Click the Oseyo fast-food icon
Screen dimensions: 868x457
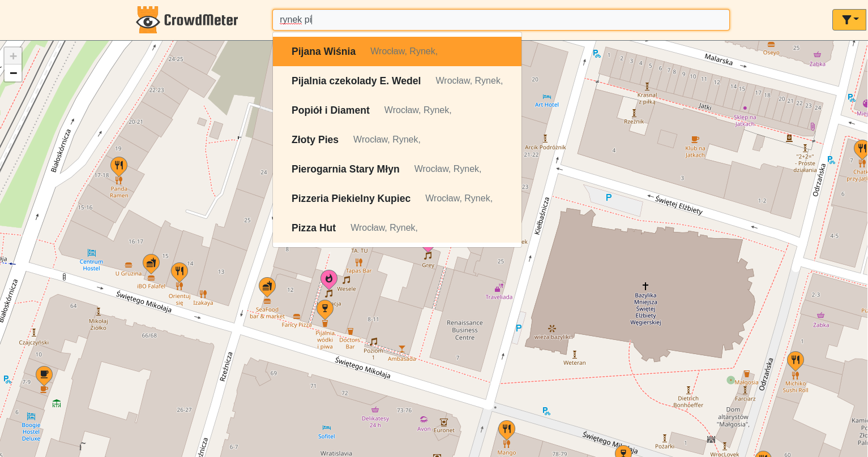(x=771, y=44)
